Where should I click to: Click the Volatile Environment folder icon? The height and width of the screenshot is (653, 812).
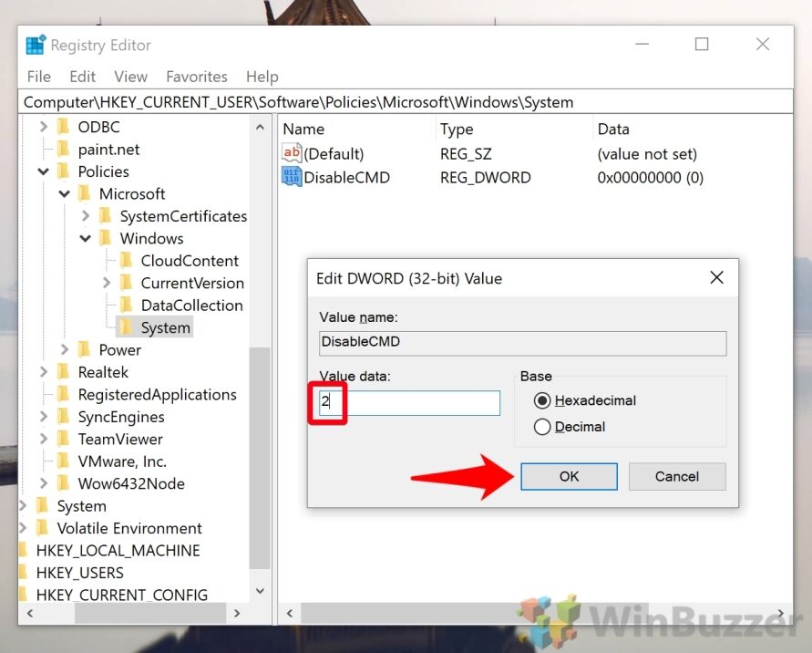(43, 527)
